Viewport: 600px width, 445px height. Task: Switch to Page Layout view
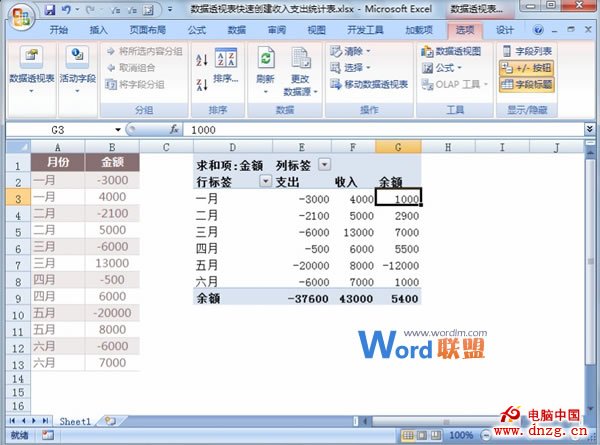click(x=422, y=435)
